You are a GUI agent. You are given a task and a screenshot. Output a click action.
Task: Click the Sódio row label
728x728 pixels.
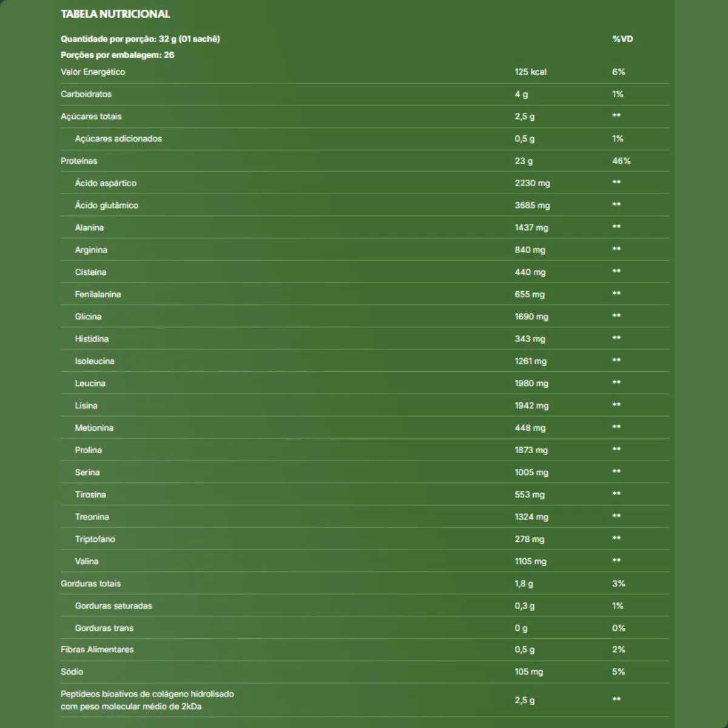(x=72, y=672)
